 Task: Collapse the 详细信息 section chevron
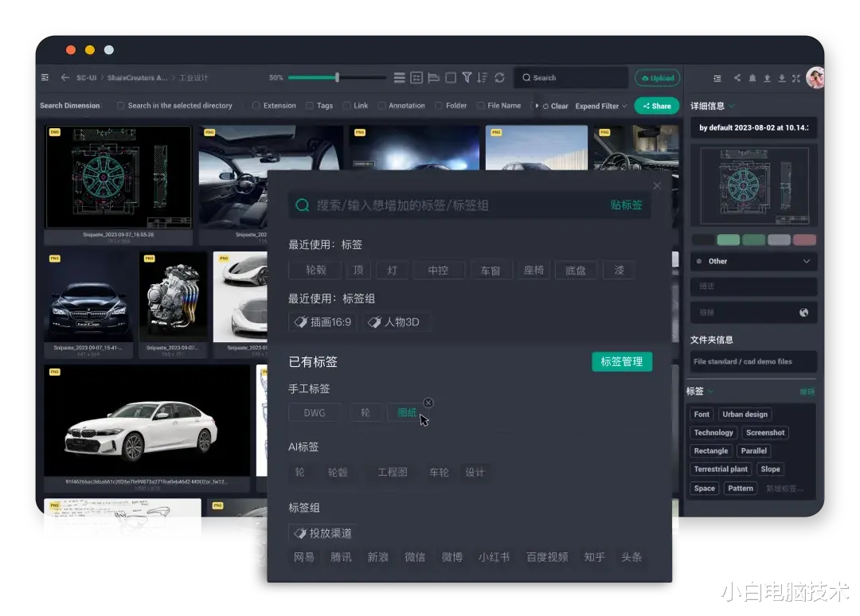(732, 106)
